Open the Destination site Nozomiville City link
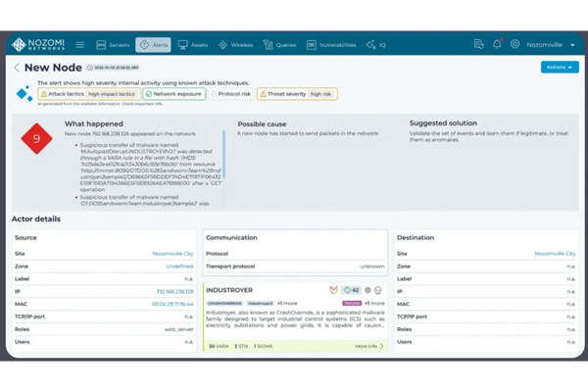The height and width of the screenshot is (392, 588). pyautogui.click(x=555, y=253)
